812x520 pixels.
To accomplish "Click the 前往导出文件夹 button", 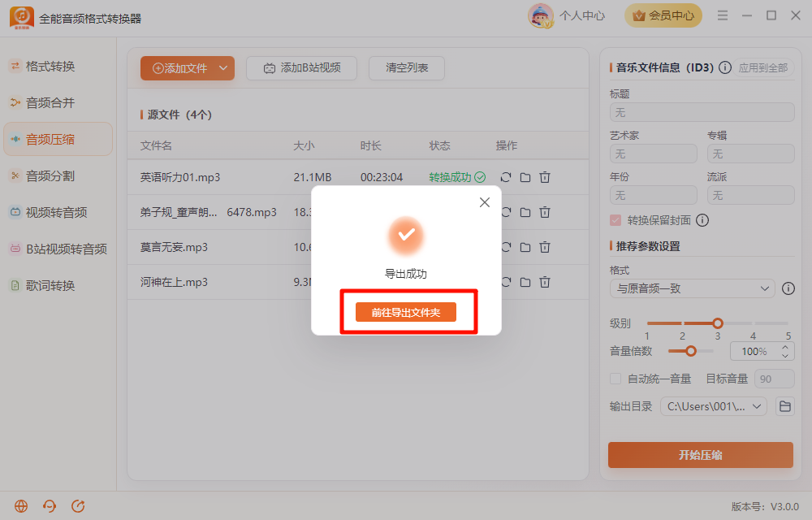I will 405,312.
